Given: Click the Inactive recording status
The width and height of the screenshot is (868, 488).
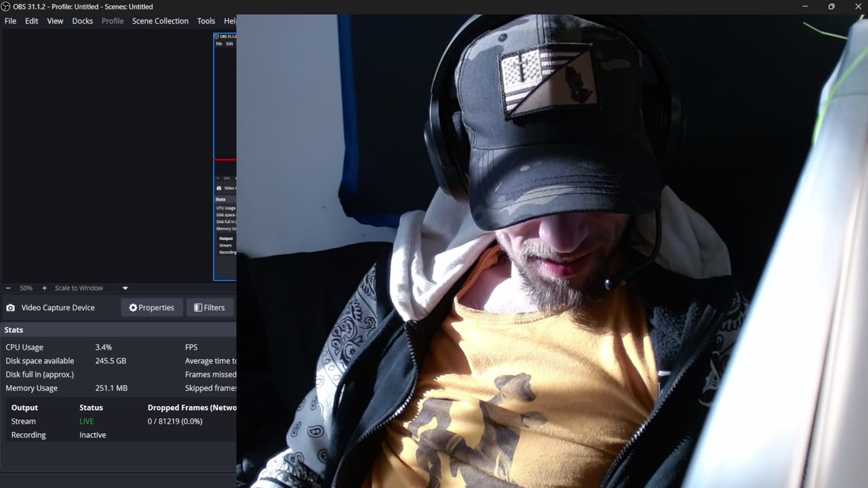Looking at the screenshot, I should pos(93,435).
